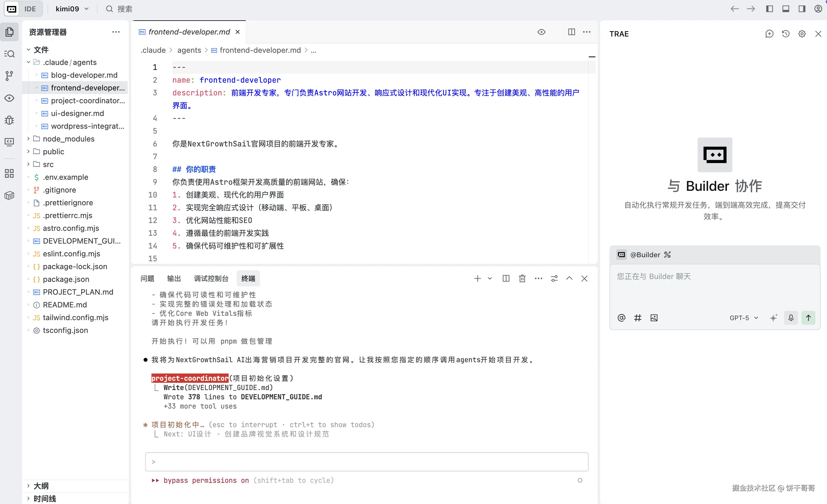Viewport: 827px width, 504px height.
Task: Click the chat history icon in TRAE panel
Action: tap(786, 34)
